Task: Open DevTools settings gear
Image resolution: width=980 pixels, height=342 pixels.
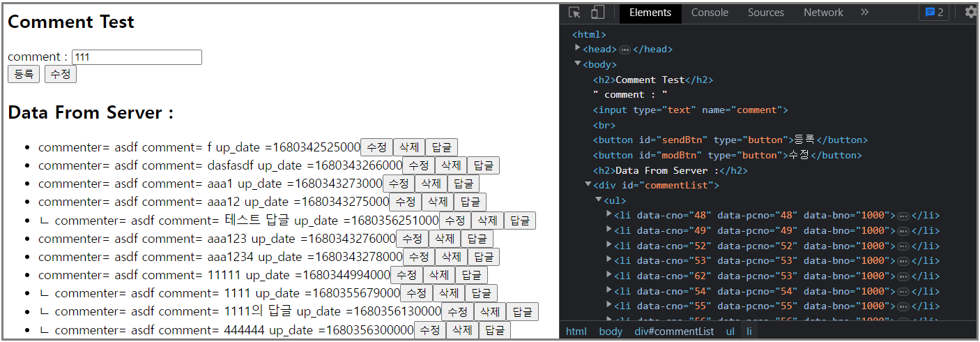Action: (971, 13)
